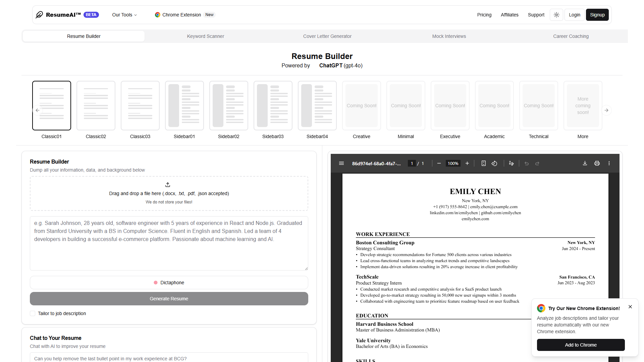Image resolution: width=644 pixels, height=362 pixels.
Task: Click the Generate Resume button
Action: (169, 299)
